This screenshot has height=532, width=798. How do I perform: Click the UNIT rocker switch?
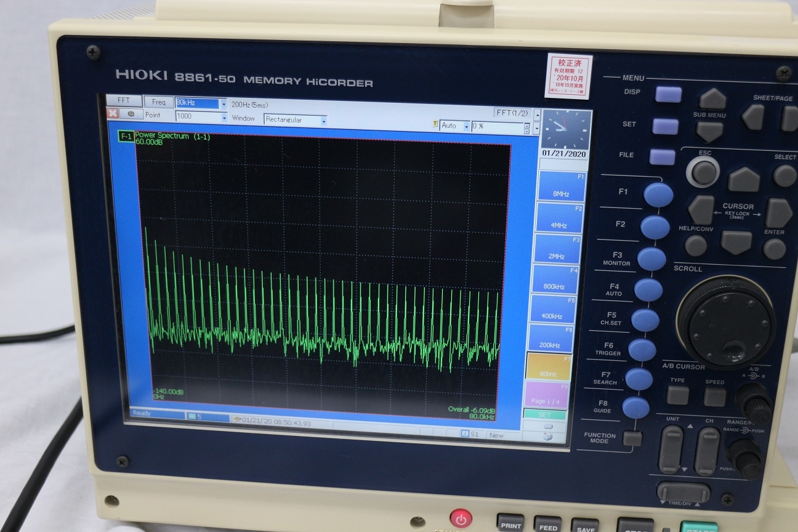click(671, 449)
